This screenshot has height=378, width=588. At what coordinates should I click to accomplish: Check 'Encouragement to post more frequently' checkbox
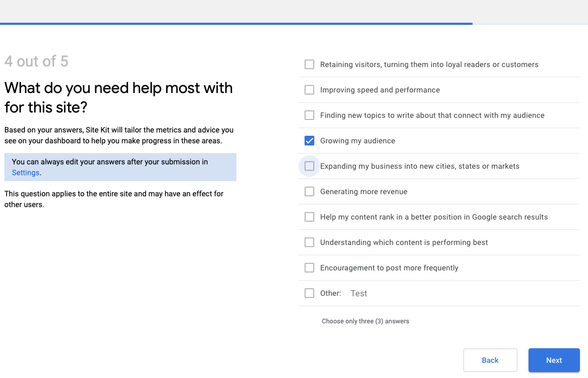coord(309,268)
